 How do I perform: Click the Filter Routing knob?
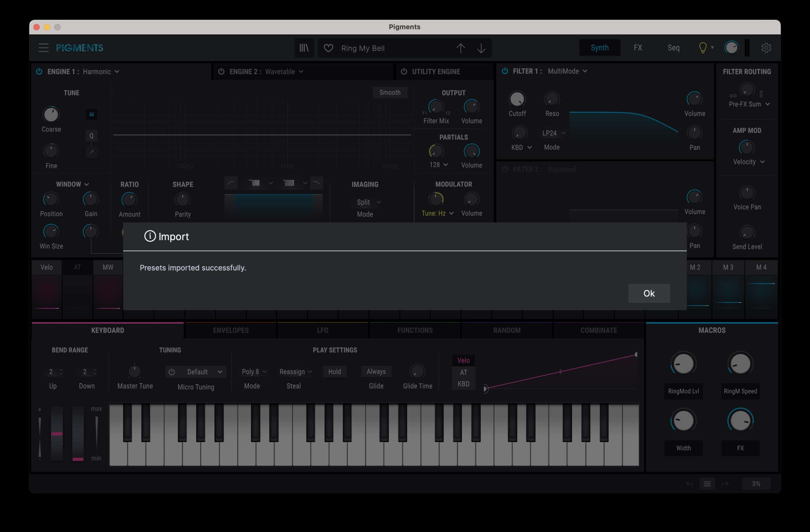747,90
